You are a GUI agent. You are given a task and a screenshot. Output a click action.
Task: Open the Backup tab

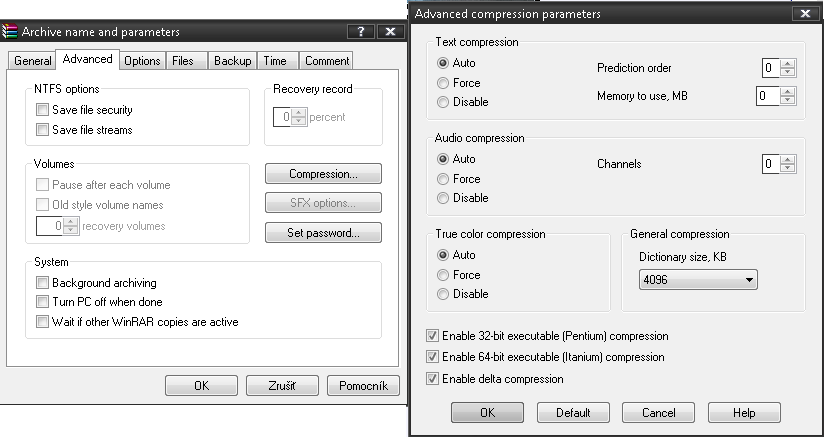232,61
